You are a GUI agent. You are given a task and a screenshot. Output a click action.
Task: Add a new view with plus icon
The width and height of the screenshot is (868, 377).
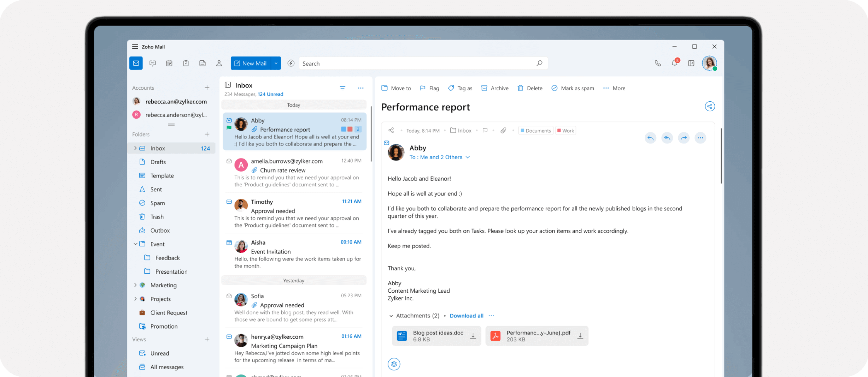[x=207, y=339]
